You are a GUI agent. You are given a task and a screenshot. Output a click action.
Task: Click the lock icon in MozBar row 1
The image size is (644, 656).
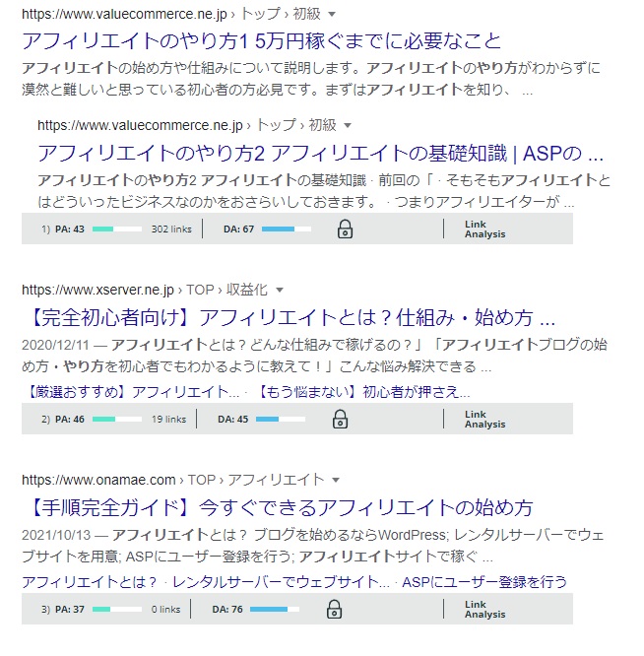345,230
